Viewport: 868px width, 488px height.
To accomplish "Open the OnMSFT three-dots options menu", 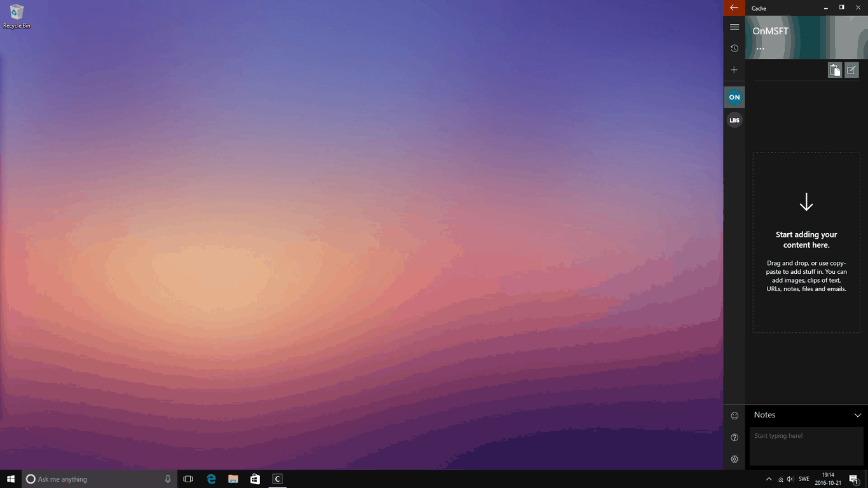I will pyautogui.click(x=760, y=49).
